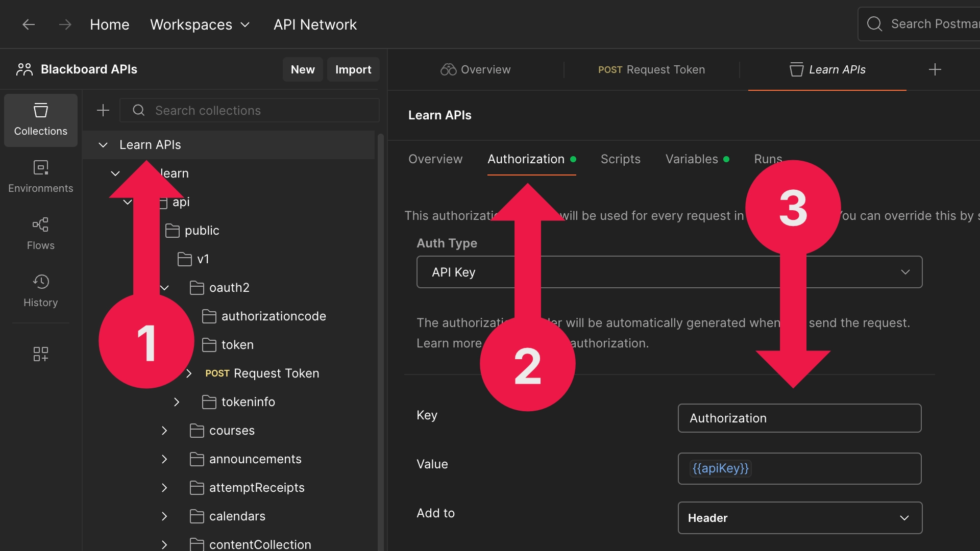Image resolution: width=980 pixels, height=551 pixels.
Task: Click the configure sidebar apps grid icon
Action: point(40,354)
